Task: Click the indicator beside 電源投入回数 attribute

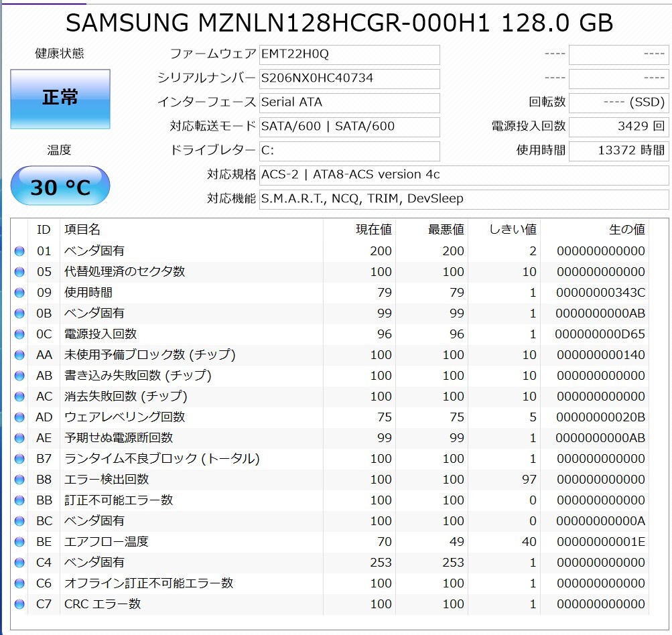Action: click(19, 334)
